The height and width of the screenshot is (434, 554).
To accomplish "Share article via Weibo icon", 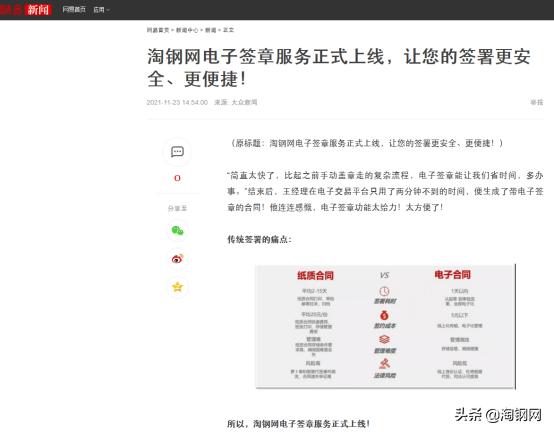I will coord(177,259).
